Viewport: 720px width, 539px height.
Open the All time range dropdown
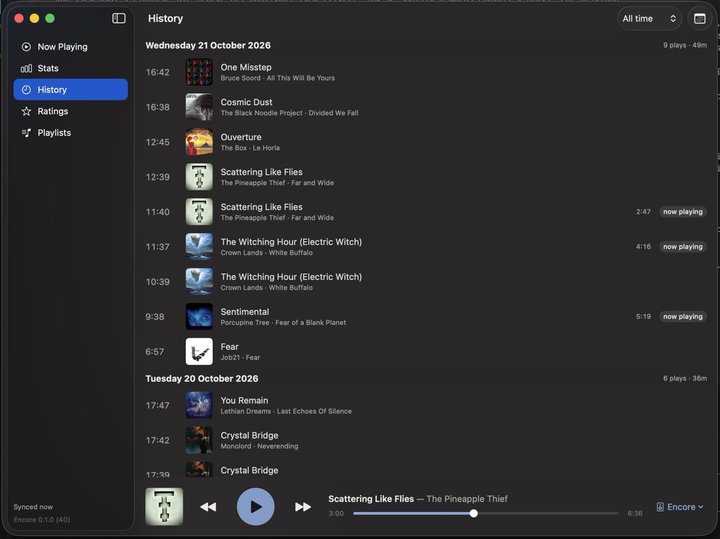tap(649, 18)
